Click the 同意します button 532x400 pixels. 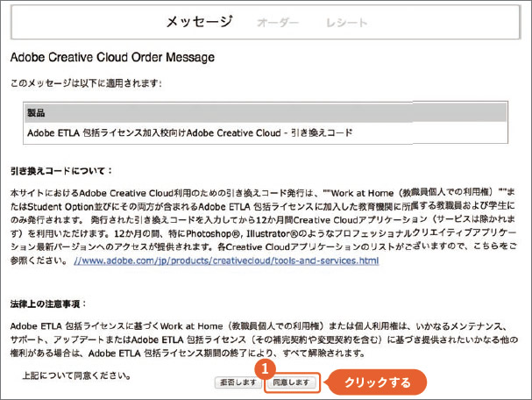coord(292,382)
